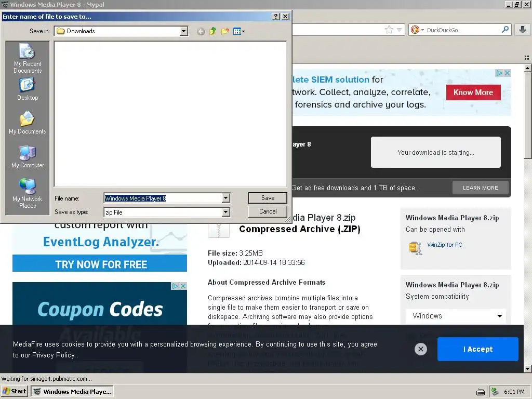Click the back arrow in save dialog toolbar
Viewport: 532px width, 399px height.
tap(201, 32)
